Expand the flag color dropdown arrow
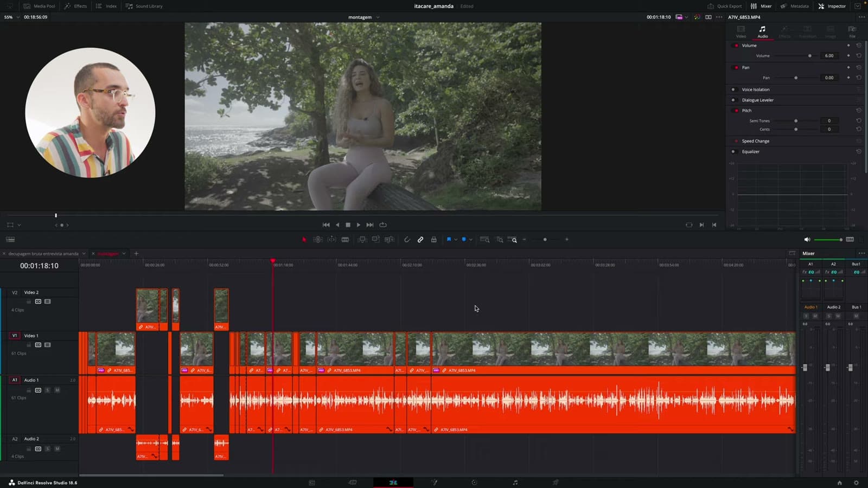Viewport: 868px width, 488px height. pos(456,240)
